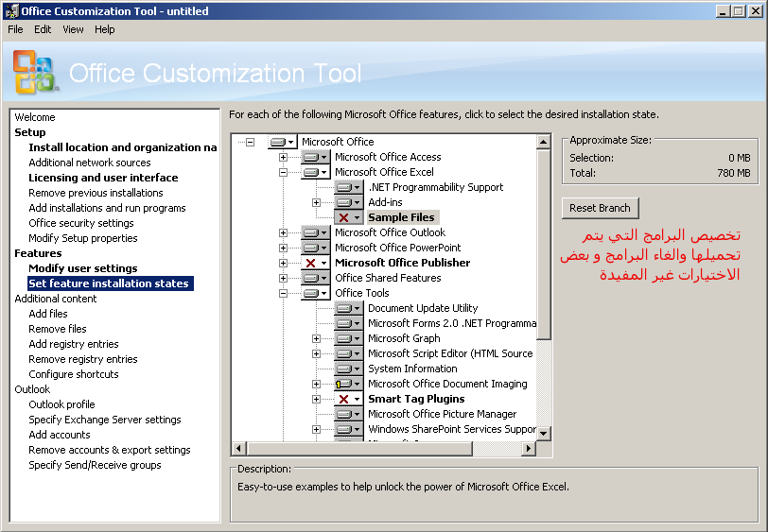Screen dimensions: 768x532
Task: Open Additional network sources
Action: [x=90, y=163]
